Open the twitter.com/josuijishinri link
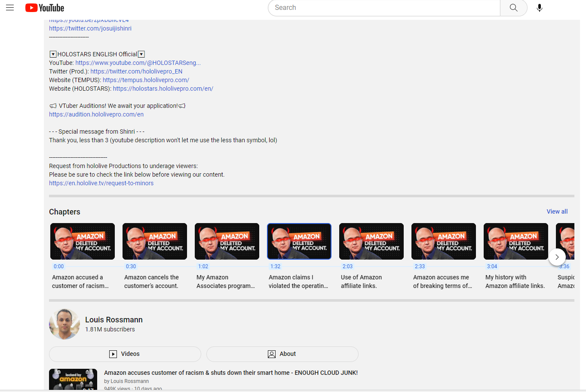This screenshot has height=392, width=586. point(90,28)
